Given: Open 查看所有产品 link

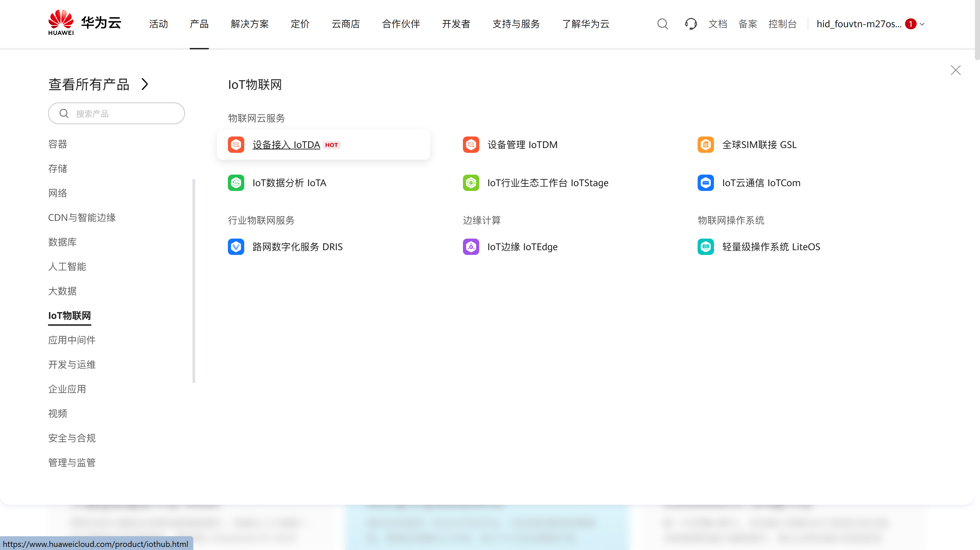Looking at the screenshot, I should click(89, 84).
